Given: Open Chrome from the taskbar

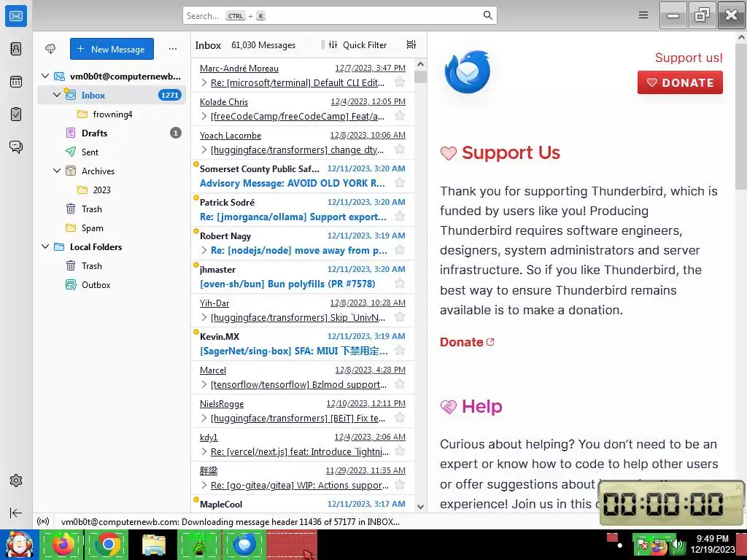Looking at the screenshot, I should [x=108, y=545].
